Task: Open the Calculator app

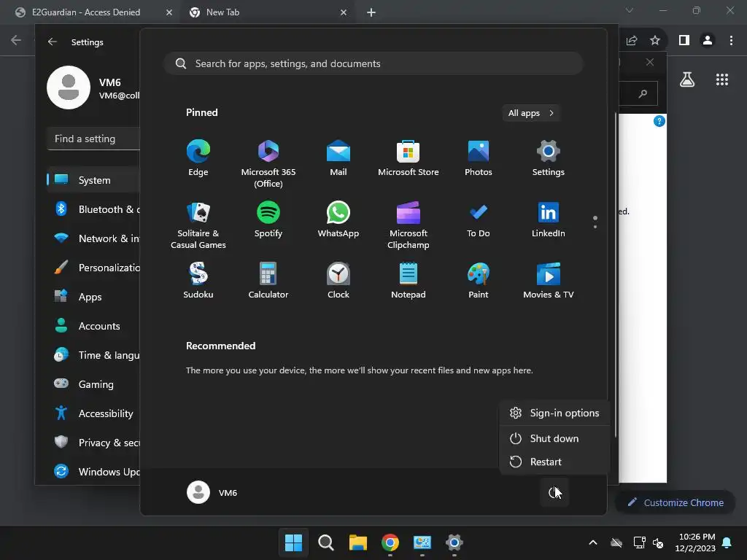Action: click(x=268, y=281)
